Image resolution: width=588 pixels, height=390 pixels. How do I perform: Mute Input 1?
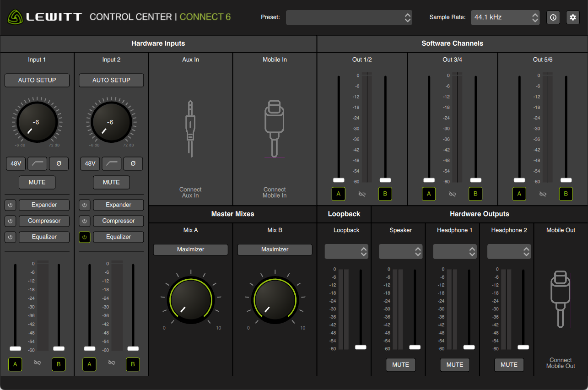37,182
